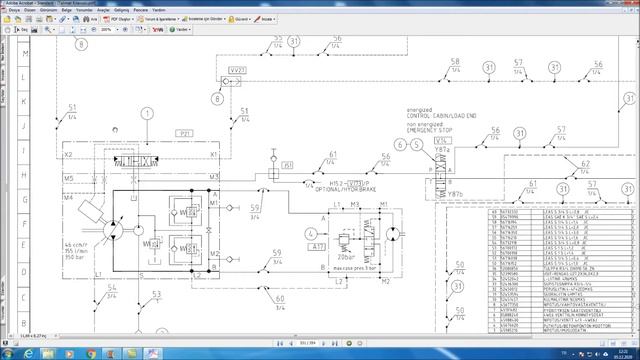Viewport: 640px width, 360px height.
Task: Open the zoom percentage dropdown arrow
Action: pos(117,30)
